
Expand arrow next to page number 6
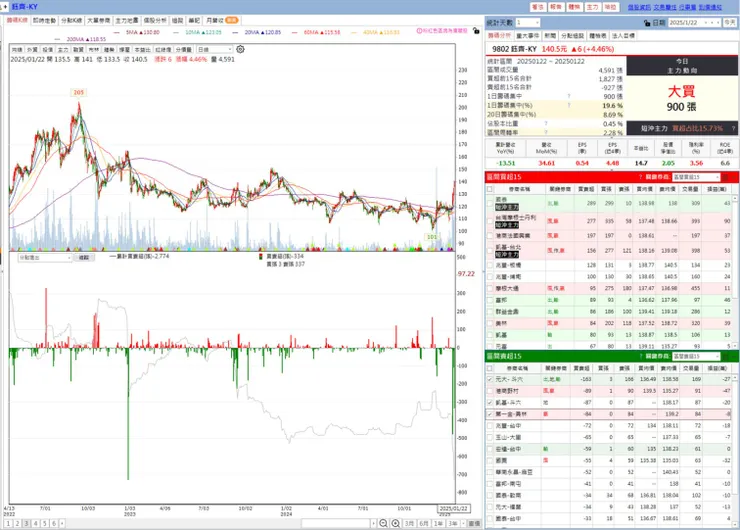tap(62, 523)
